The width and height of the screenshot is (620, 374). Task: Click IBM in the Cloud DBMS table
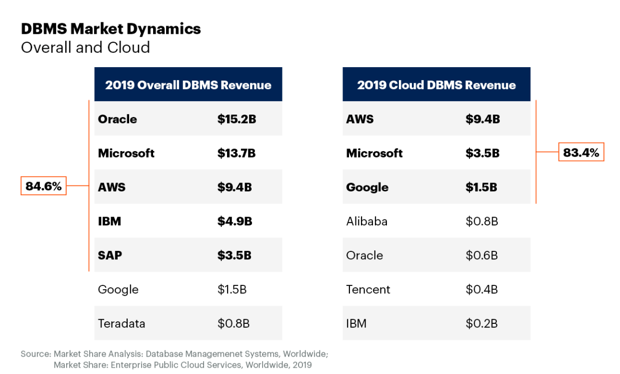coord(356,323)
